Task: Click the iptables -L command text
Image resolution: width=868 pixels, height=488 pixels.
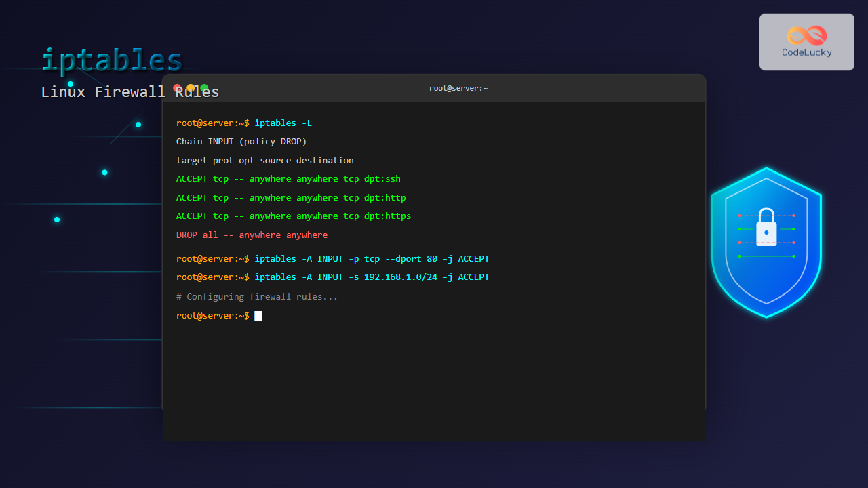Action: (283, 123)
